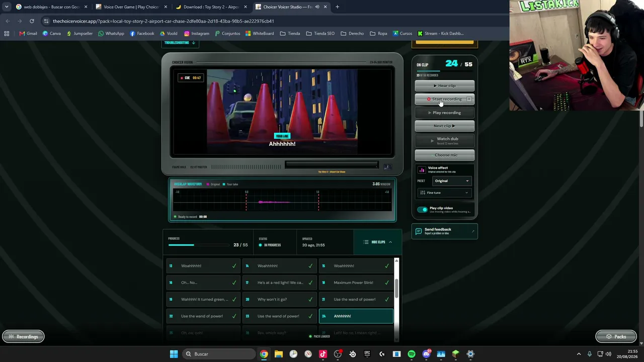This screenshot has height=362, width=644.
Task: Open the Derecho bookmarks folder
Action: [x=352, y=34]
